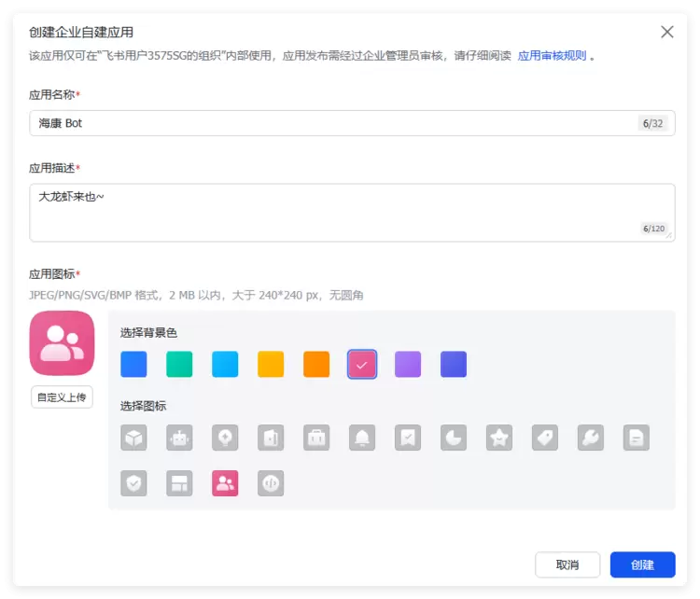Choose the star badge icon

pos(499,438)
